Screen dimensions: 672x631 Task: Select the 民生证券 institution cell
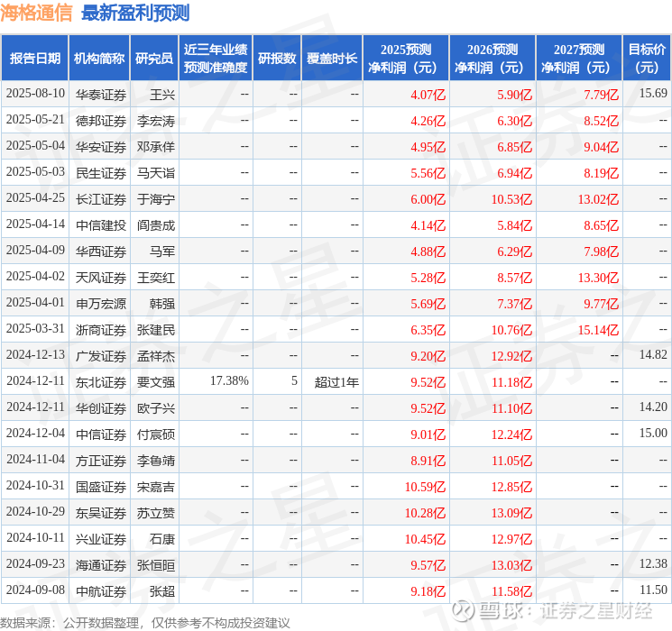[x=101, y=173]
